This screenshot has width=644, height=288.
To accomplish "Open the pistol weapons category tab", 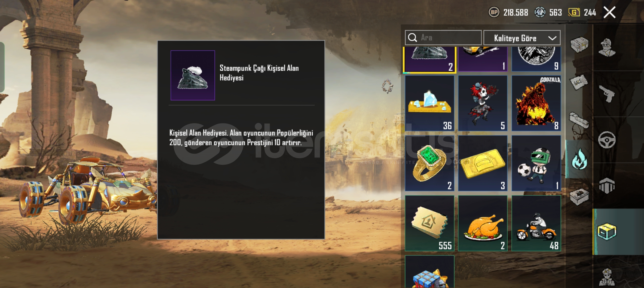I will click(607, 94).
